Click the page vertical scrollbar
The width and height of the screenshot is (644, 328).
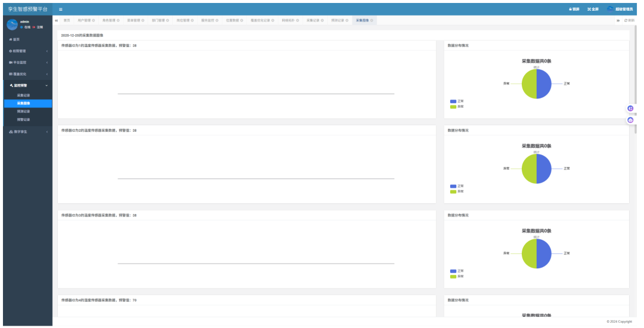[636, 80]
